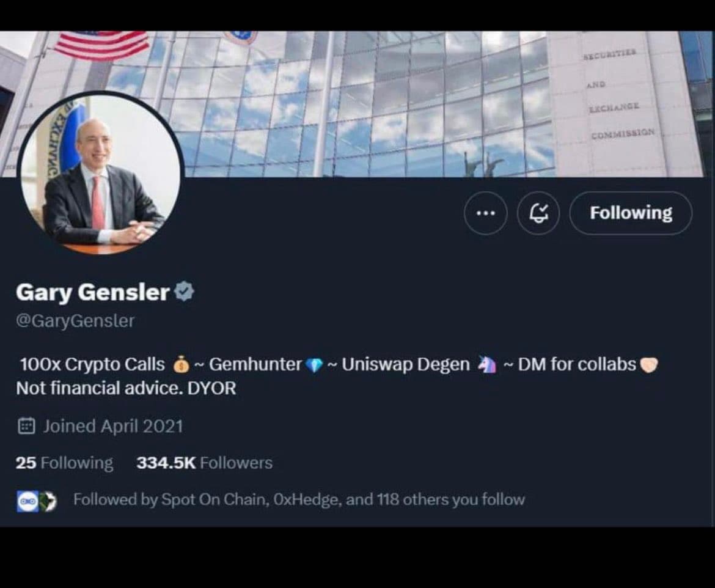
Task: Open the 25 Following list
Action: (65, 463)
